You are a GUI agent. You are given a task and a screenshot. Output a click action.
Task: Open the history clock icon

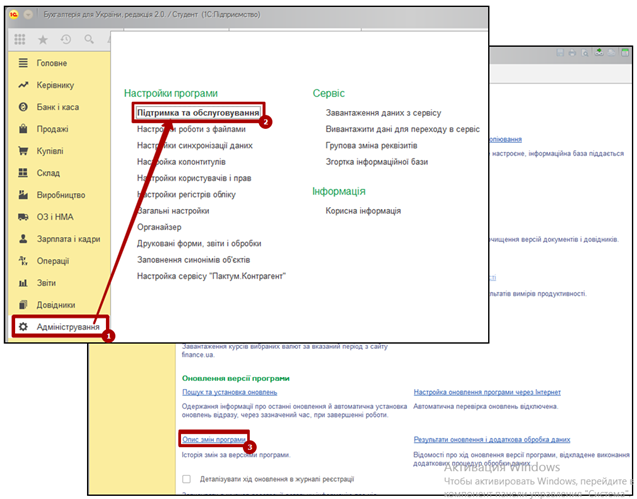[x=66, y=40]
